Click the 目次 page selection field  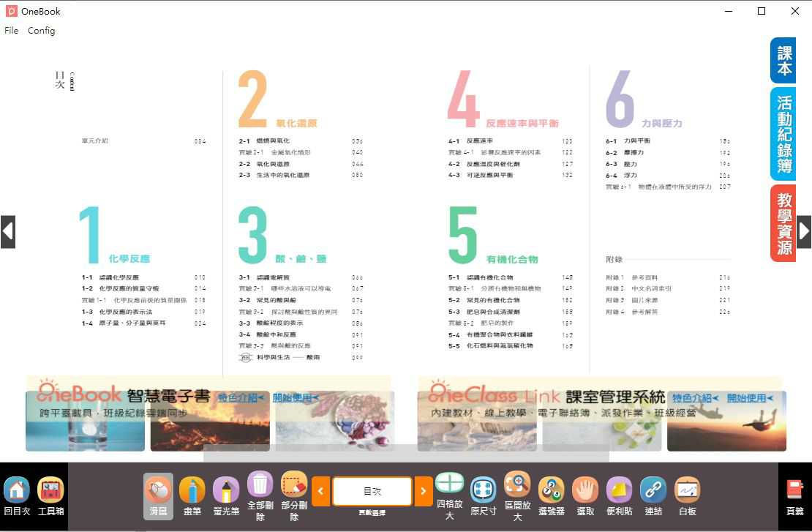tap(372, 491)
